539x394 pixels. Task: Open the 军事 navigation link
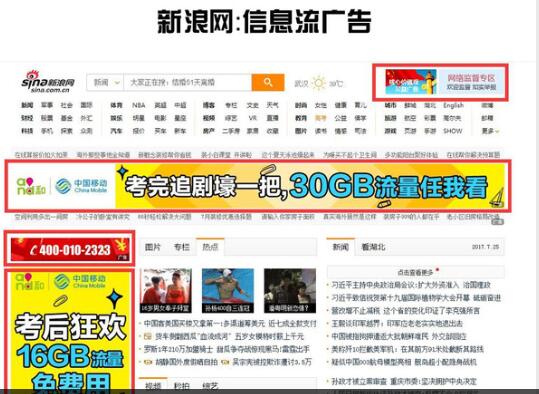[47, 105]
